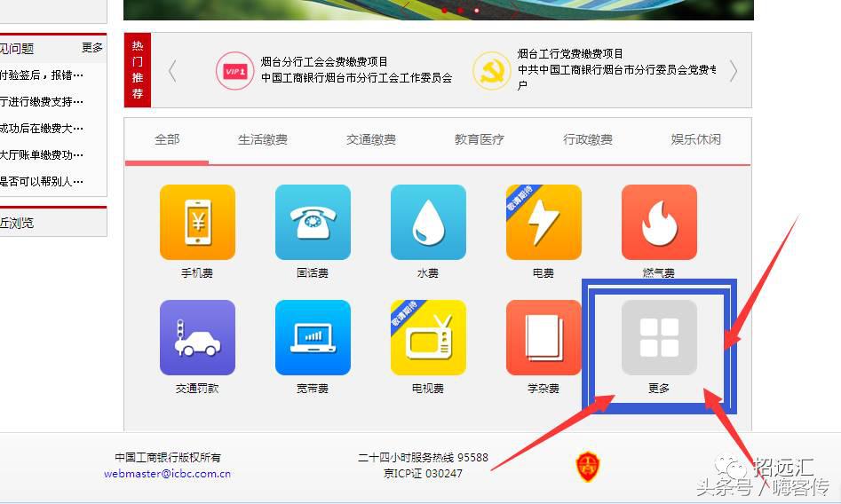Open FAQ entry ending 大厅账单缴费功
The width and height of the screenshot is (841, 504).
(x=42, y=155)
